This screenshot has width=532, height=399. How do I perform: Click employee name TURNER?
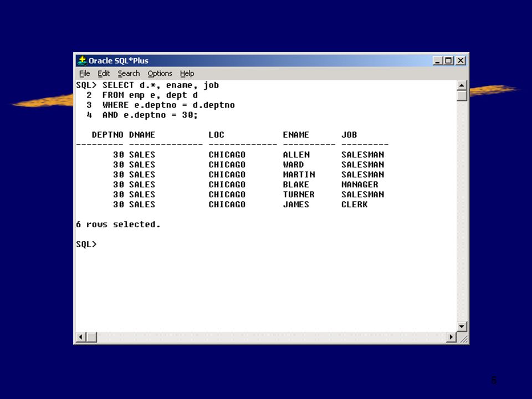299,195
